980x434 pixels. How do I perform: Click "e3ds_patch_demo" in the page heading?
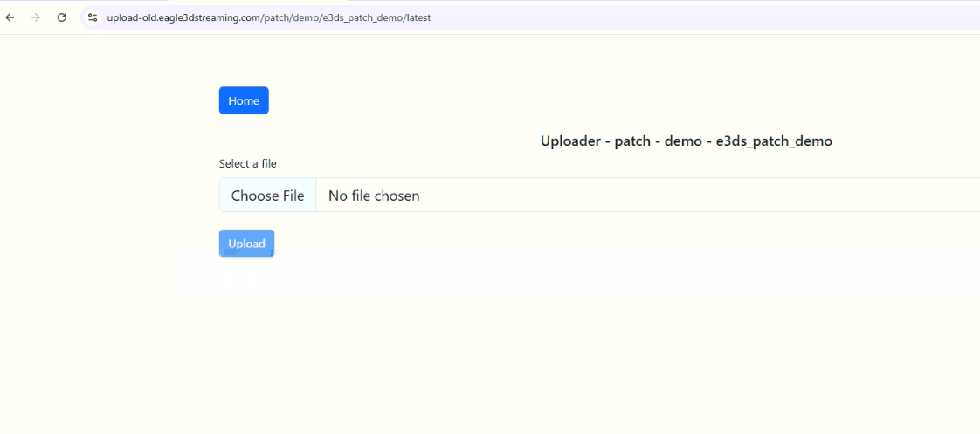click(774, 141)
